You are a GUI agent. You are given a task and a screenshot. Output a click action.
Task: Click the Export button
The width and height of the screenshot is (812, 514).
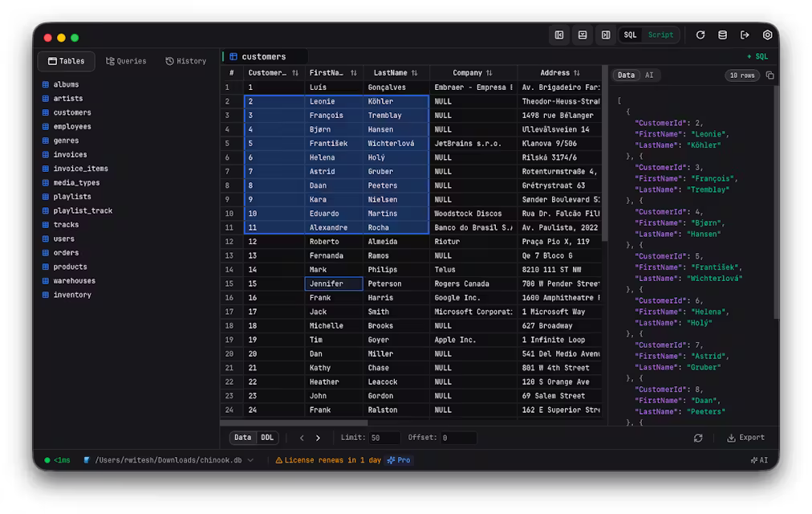(x=745, y=438)
